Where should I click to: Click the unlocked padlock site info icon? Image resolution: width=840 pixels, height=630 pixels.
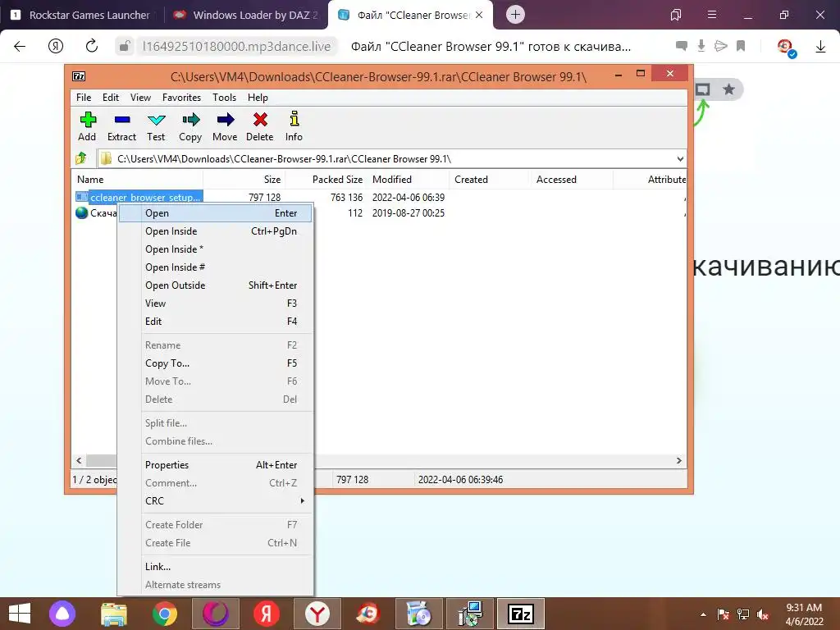tap(125, 46)
